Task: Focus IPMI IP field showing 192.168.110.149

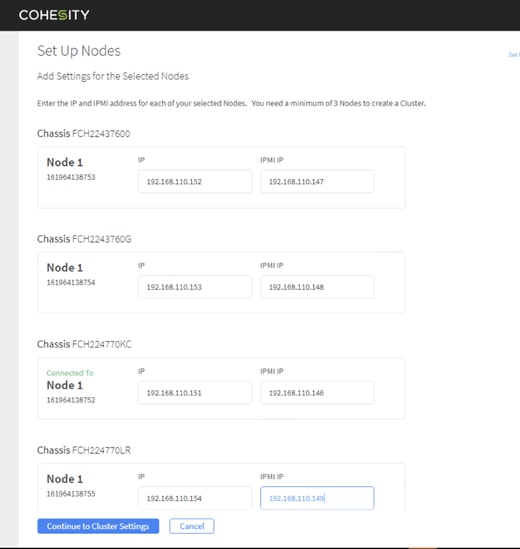Action: (317, 498)
